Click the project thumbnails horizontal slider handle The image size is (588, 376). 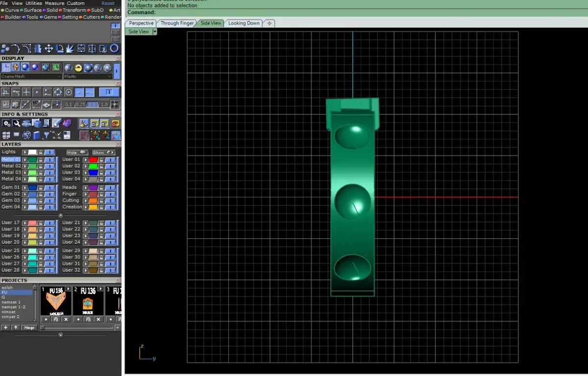pos(42,327)
